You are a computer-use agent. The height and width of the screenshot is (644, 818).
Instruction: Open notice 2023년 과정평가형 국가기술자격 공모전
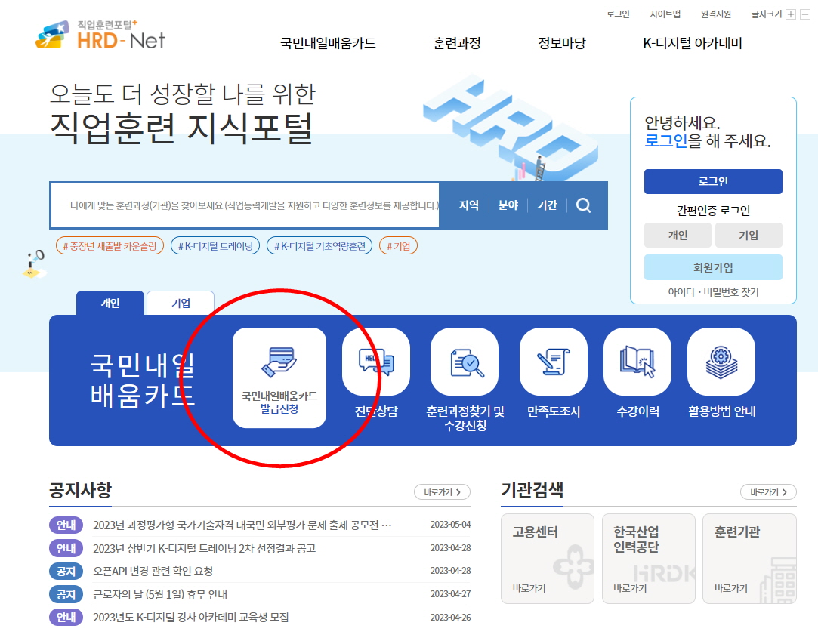pos(242,525)
